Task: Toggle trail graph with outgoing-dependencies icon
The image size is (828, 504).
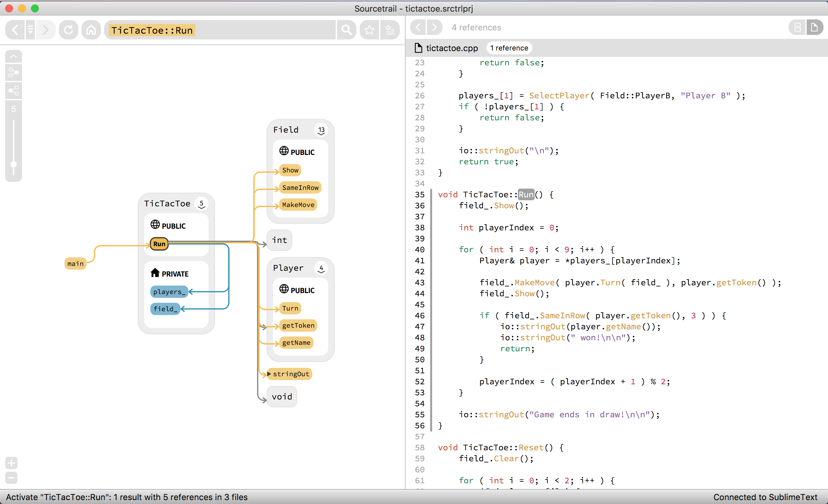Action: click(14, 90)
